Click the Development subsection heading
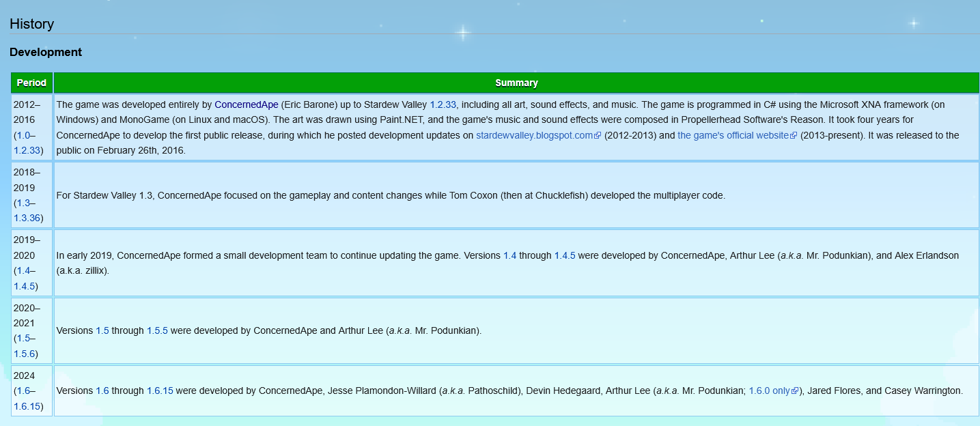 [46, 52]
